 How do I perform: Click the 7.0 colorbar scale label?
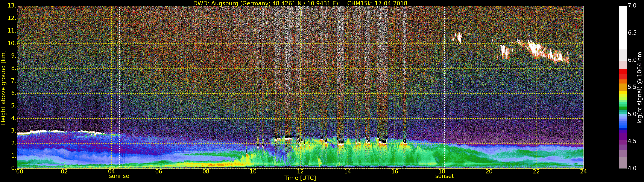coord(632,6)
